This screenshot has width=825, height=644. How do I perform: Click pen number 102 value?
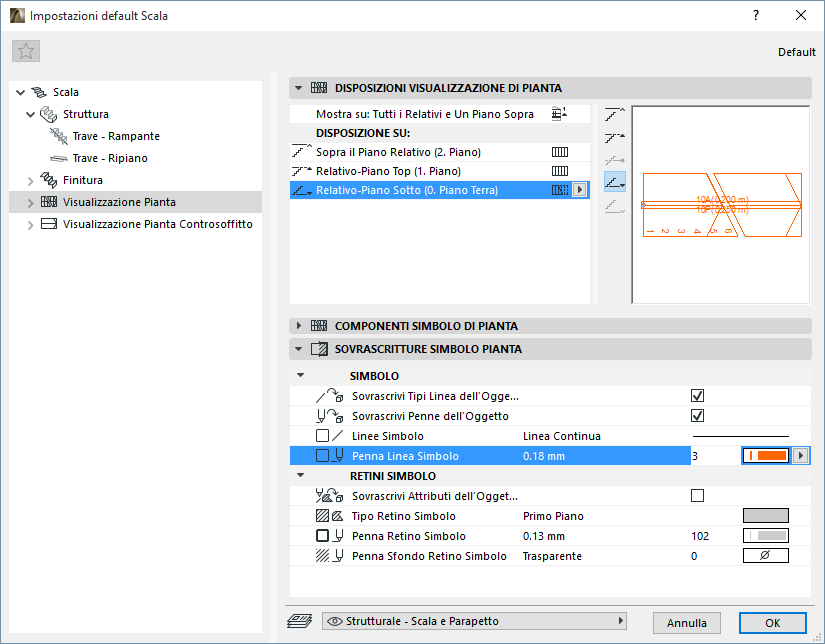[x=700, y=536]
